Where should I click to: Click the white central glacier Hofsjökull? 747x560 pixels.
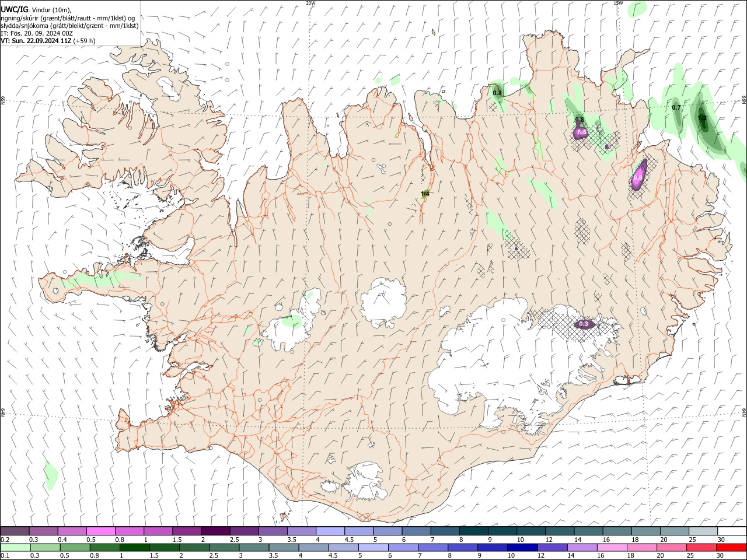point(383,302)
